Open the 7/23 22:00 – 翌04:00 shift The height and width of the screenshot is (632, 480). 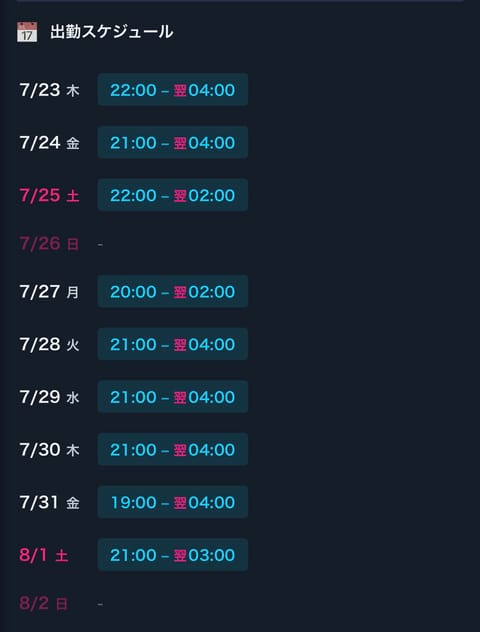point(172,89)
